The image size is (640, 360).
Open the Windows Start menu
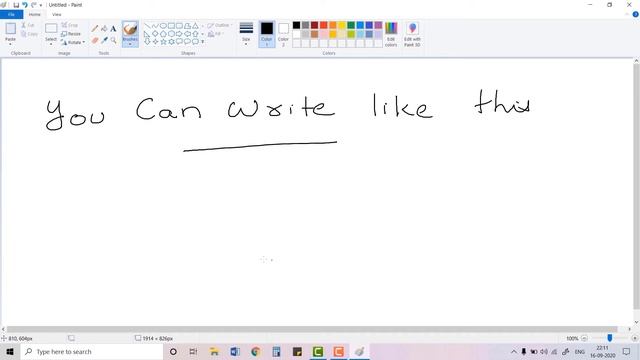[x=10, y=351]
